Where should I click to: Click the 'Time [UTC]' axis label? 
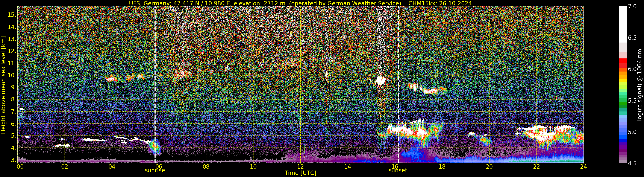tap(300, 173)
